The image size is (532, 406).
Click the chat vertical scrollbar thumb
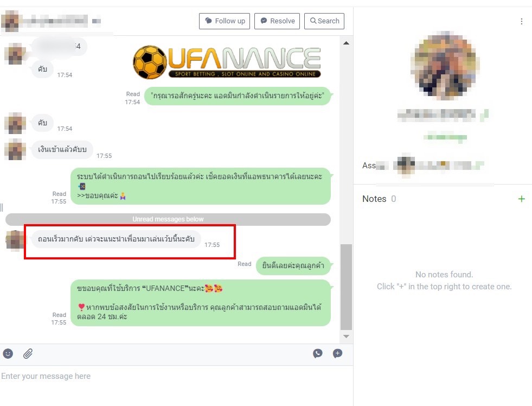point(346,287)
